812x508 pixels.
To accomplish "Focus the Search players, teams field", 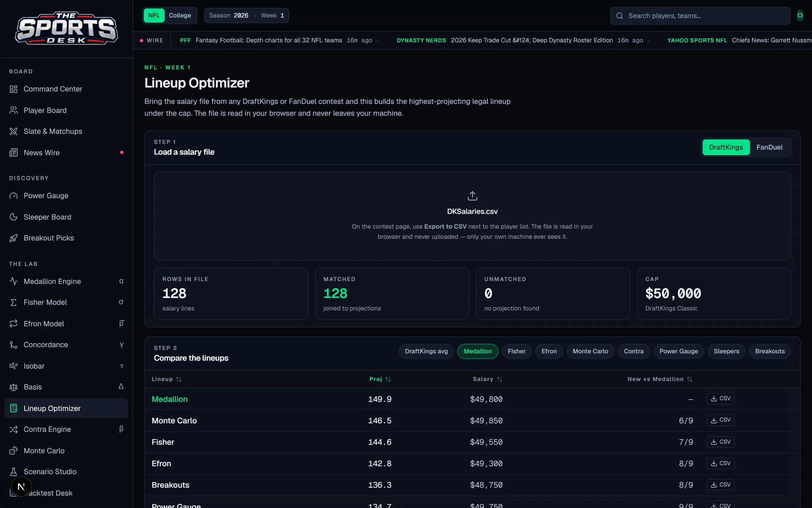I will point(700,16).
